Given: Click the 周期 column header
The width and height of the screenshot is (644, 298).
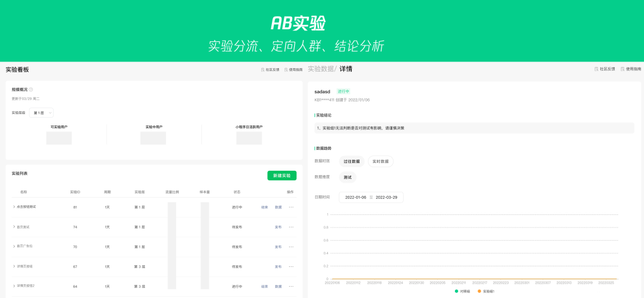Looking at the screenshot, I should (x=107, y=192).
